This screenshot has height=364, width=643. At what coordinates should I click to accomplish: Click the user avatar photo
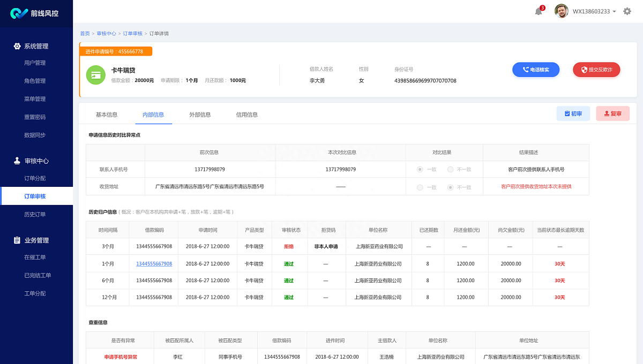pyautogui.click(x=562, y=11)
